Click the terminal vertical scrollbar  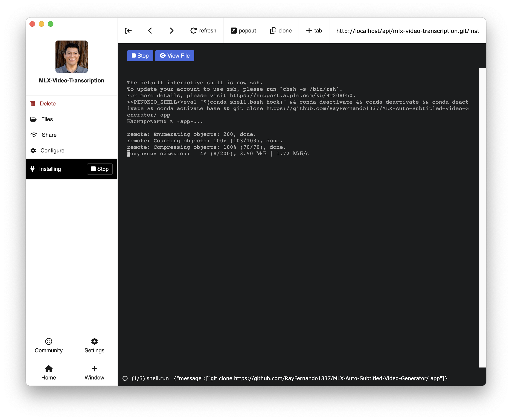[x=482, y=218]
